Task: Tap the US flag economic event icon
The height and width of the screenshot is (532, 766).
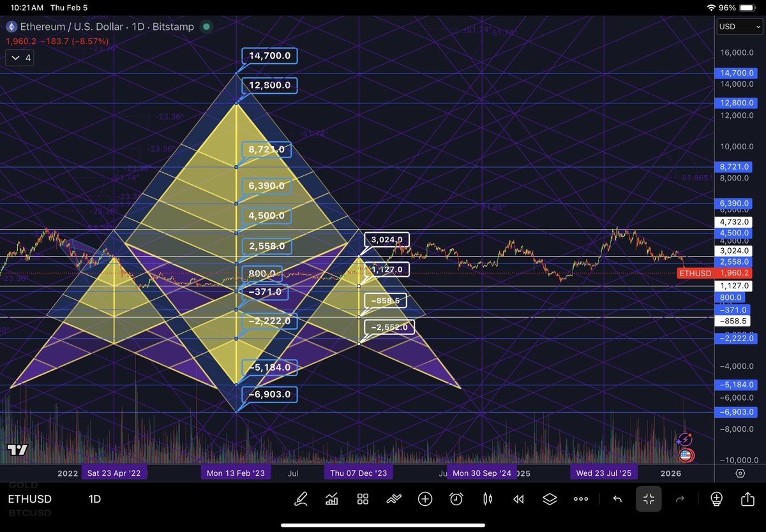Action: (x=686, y=455)
